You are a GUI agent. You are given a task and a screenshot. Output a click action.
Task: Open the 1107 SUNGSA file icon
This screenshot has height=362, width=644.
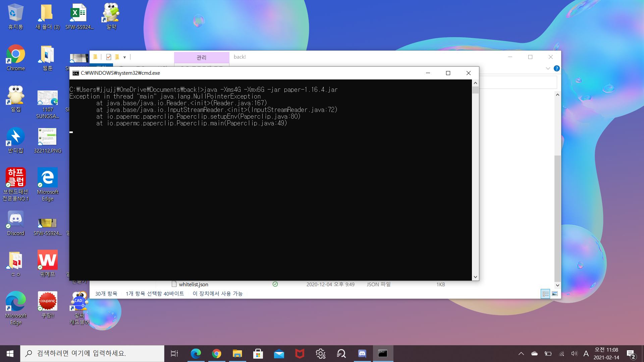47,104
